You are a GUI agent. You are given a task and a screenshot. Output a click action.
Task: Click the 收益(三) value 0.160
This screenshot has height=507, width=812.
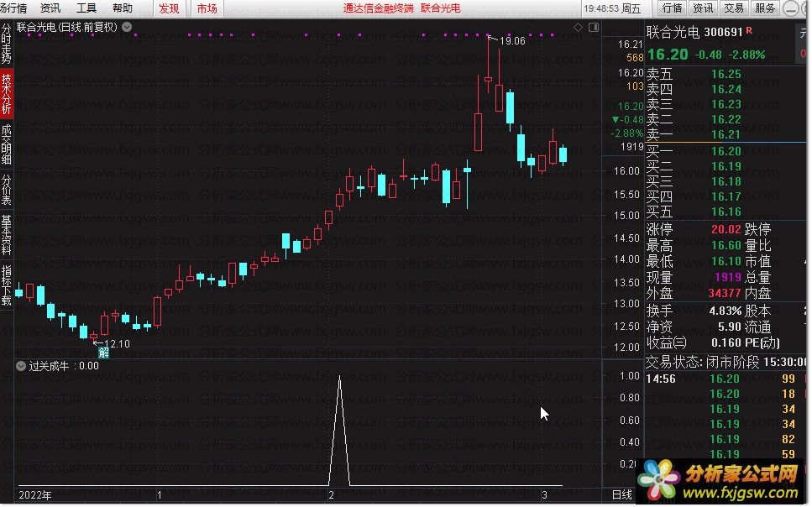coord(726,342)
